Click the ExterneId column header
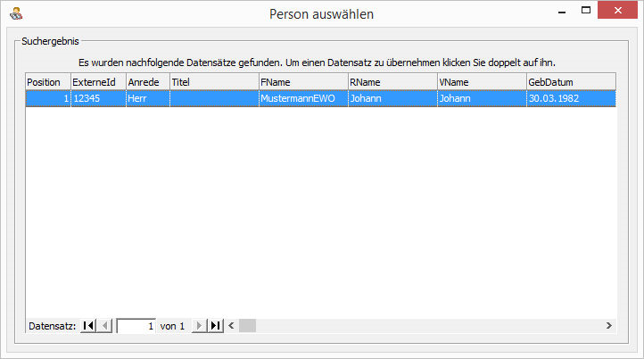Image resolution: width=644 pixels, height=359 pixels. [x=97, y=81]
